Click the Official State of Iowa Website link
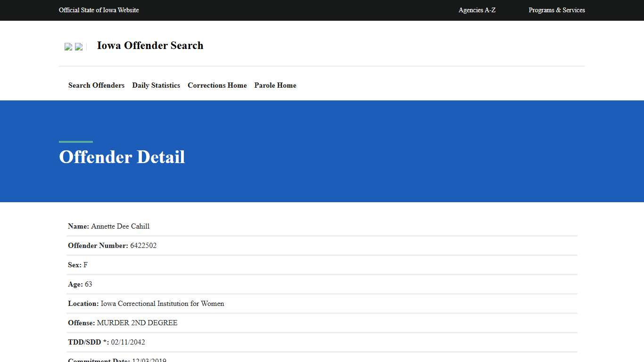 99,10
